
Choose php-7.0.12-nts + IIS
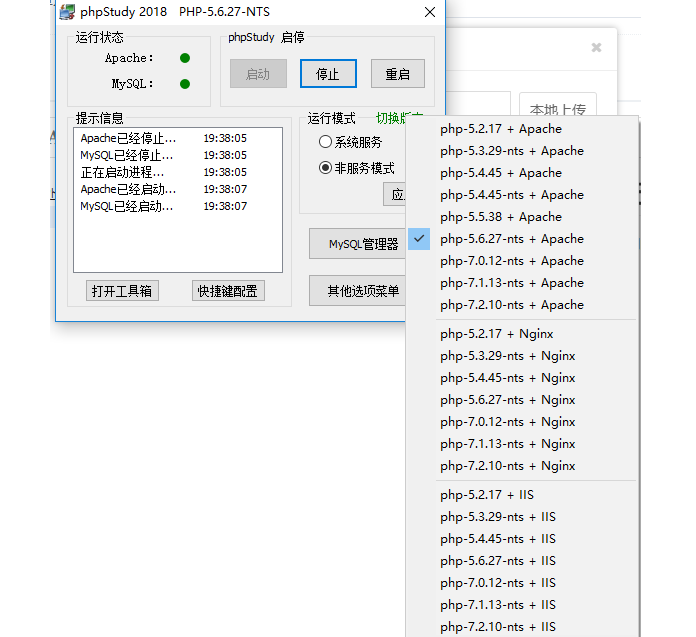[522, 583]
